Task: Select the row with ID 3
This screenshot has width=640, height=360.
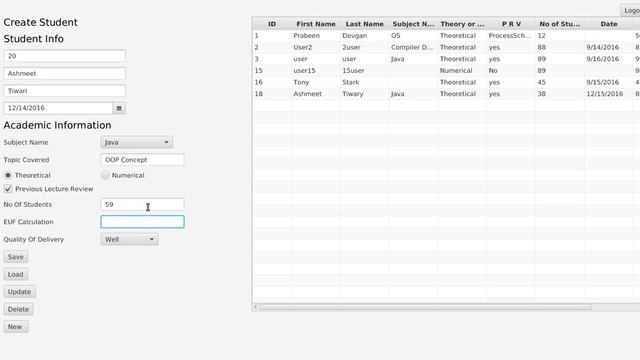Action: (447, 59)
